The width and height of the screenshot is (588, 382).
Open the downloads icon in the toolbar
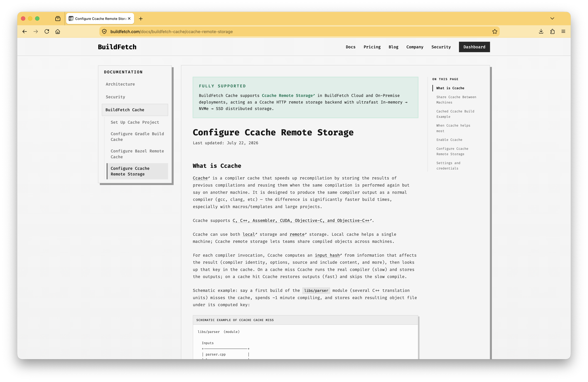[541, 31]
